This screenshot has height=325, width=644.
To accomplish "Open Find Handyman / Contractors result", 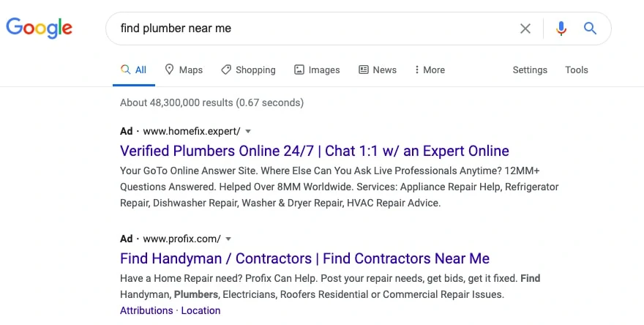I will click(304, 258).
